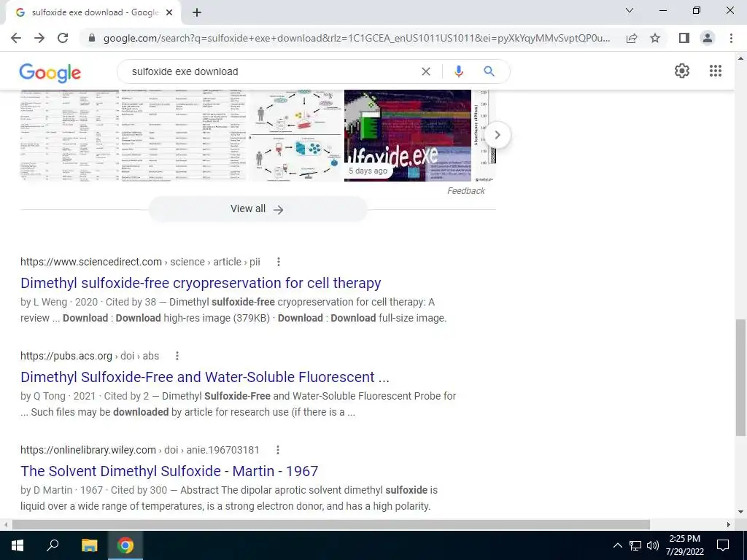Click the horizontal scrollbar at the bottom
The height and width of the screenshot is (560, 747).
click(331, 524)
